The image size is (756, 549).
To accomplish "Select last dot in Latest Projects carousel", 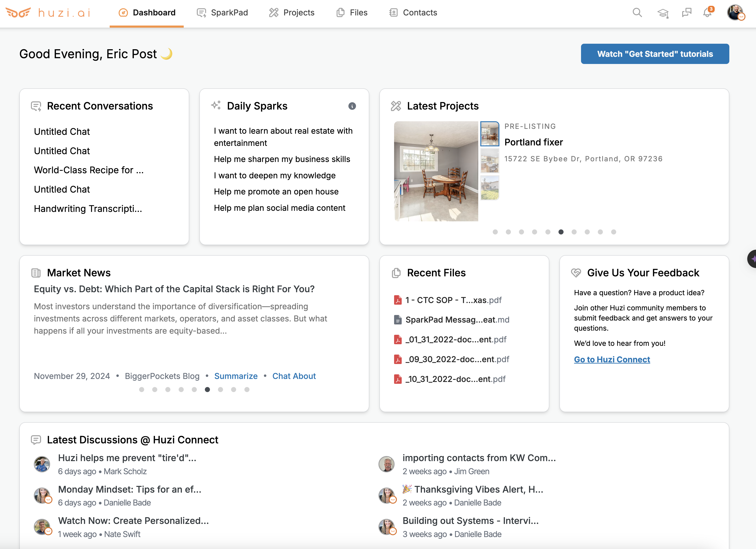I will pyautogui.click(x=613, y=232).
